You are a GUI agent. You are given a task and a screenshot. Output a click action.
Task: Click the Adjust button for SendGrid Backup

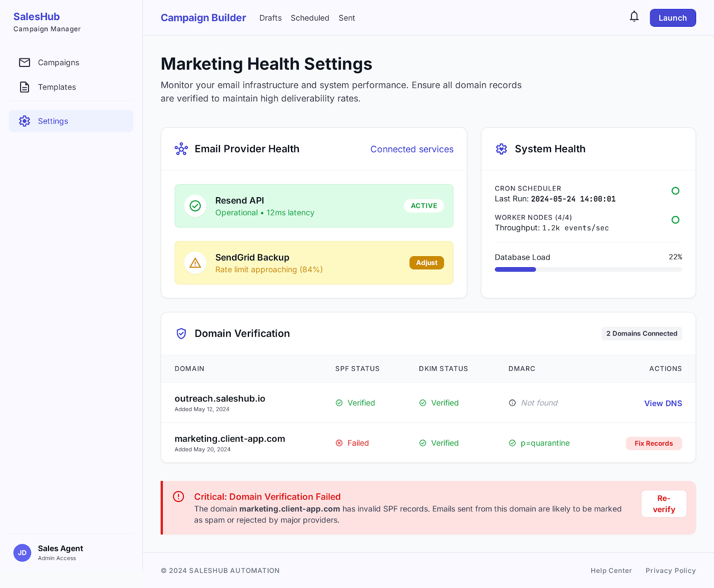point(427,263)
